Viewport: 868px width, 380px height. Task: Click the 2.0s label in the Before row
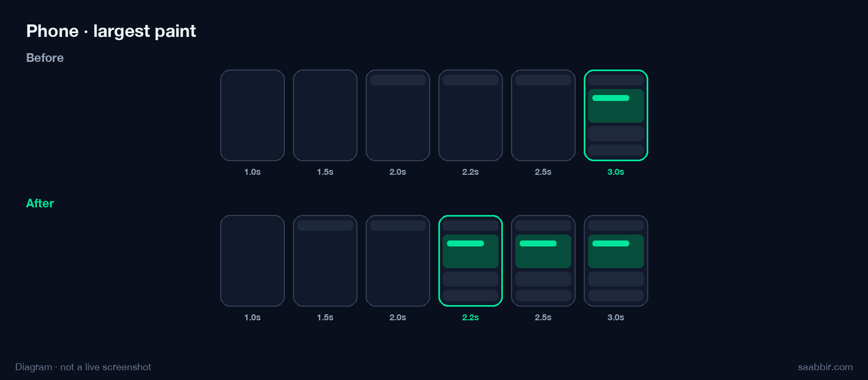[x=398, y=172]
